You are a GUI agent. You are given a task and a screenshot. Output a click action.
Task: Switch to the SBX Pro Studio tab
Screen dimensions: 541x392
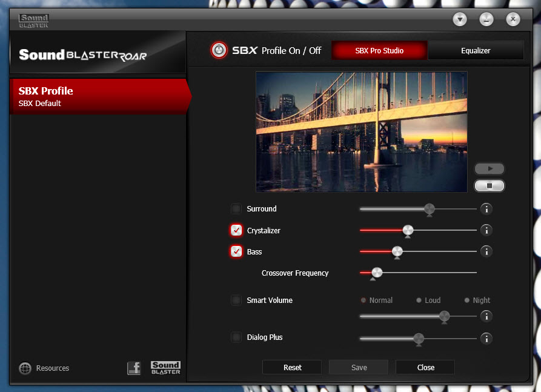(x=379, y=50)
